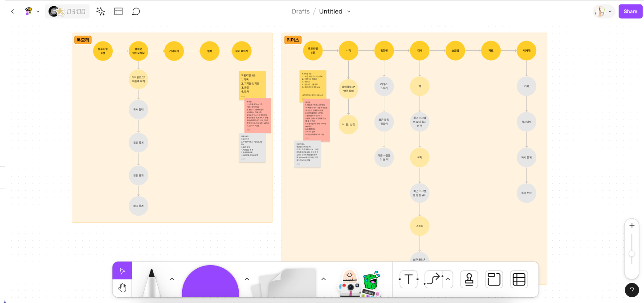
Task: Select the 리더스 스토리 node
Action: coord(384,86)
